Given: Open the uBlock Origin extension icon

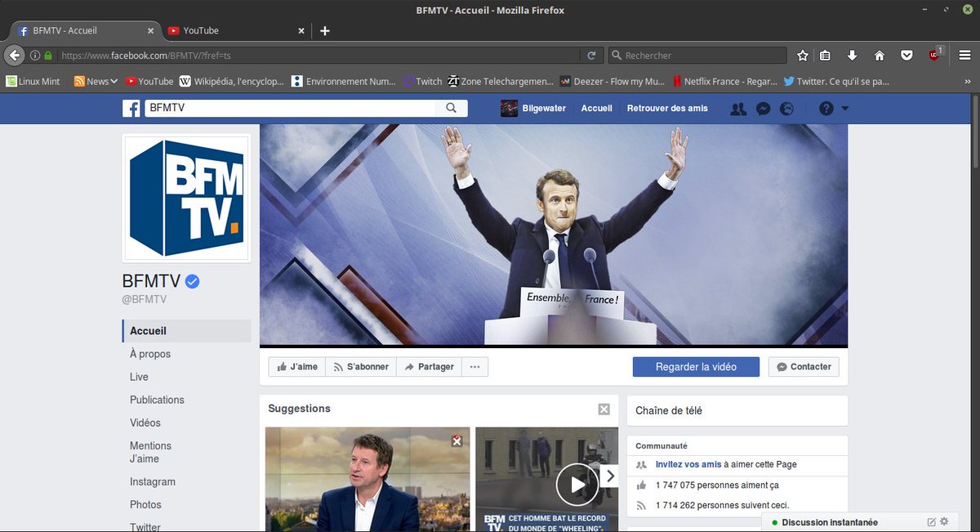Looking at the screenshot, I should 935,55.
